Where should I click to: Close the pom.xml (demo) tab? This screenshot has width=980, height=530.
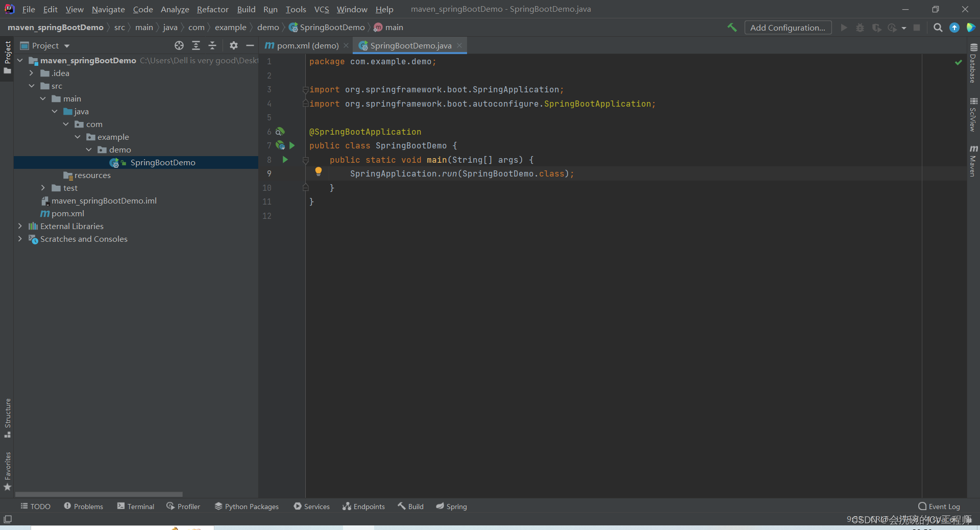tap(346, 45)
